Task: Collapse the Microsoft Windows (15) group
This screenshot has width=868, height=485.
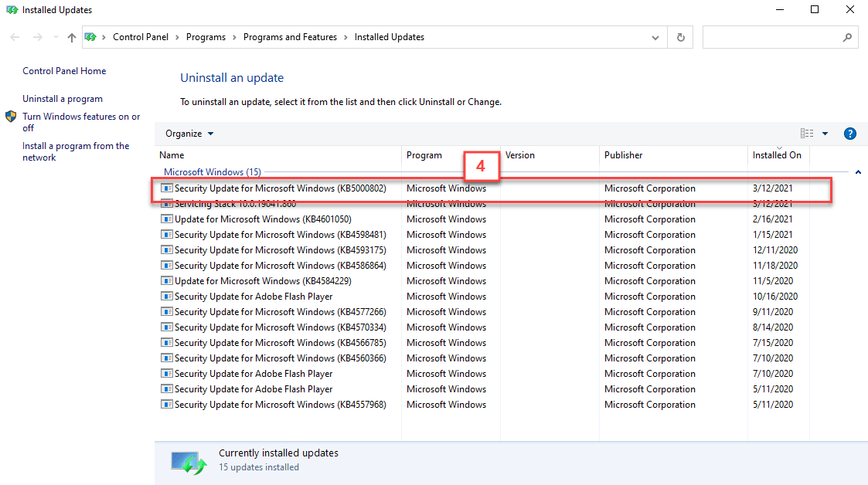Action: (858, 172)
